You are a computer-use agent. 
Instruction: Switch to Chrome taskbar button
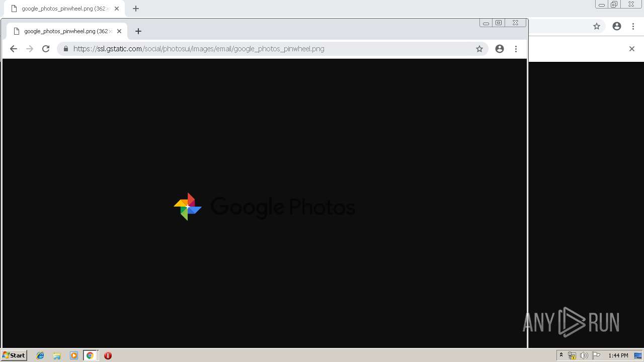click(x=90, y=355)
